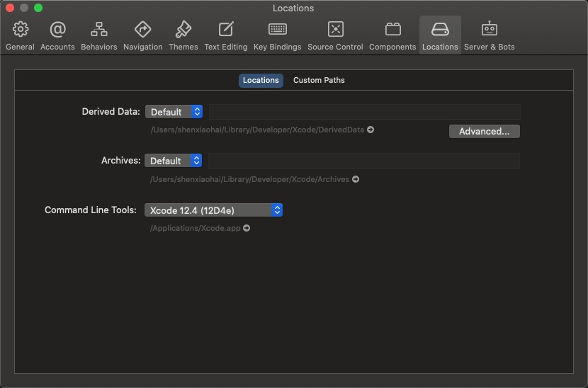Click the Derived Data path field
The image size is (588, 388).
pos(365,112)
